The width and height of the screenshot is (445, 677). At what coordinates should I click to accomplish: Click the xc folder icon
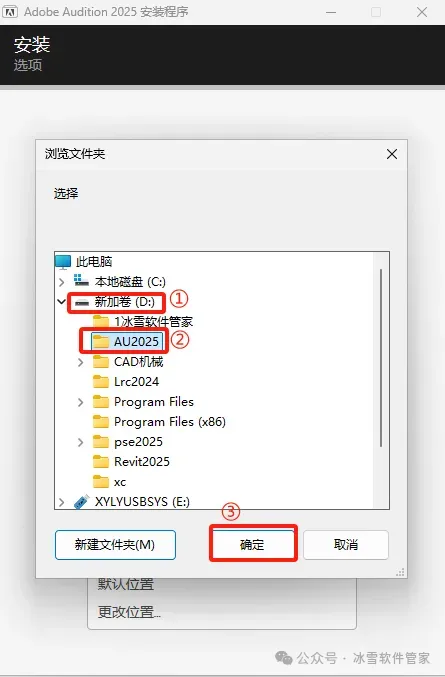click(x=101, y=482)
